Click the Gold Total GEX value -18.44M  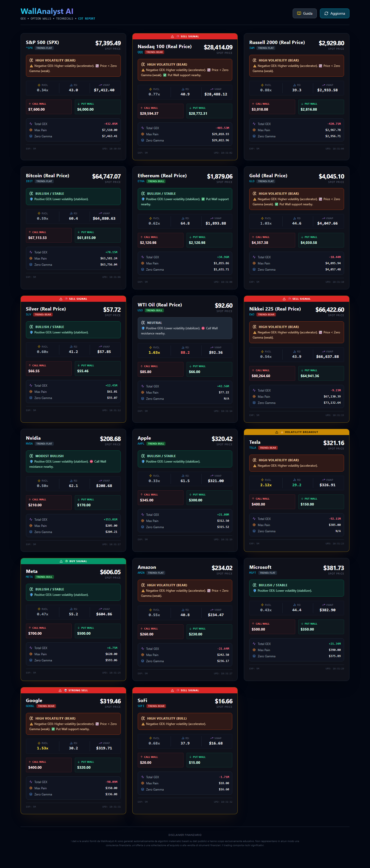335,257
